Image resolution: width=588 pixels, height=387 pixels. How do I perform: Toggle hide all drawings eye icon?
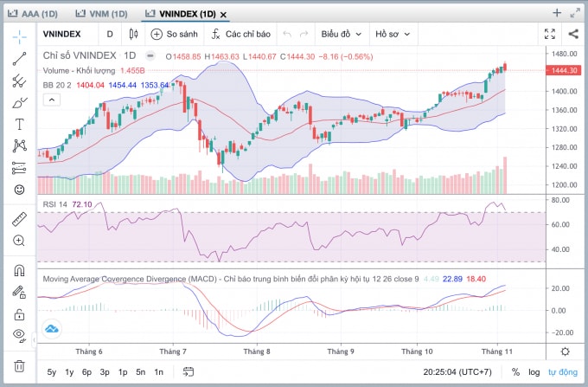coord(20,335)
